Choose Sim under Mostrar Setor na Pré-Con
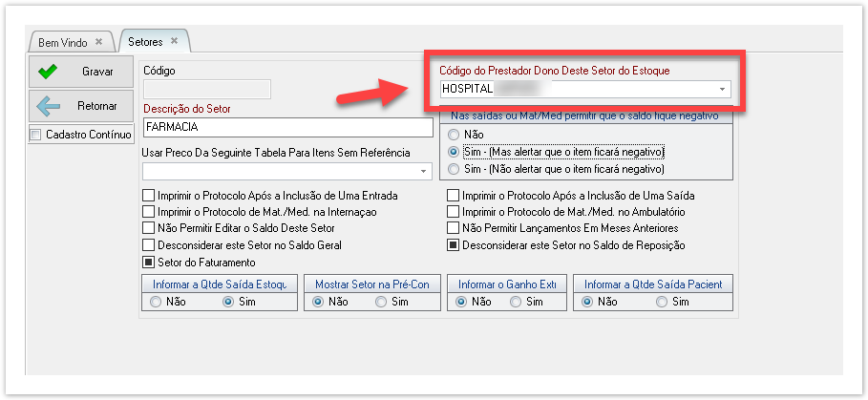Screen dimensions: 868x400 pos(382,302)
